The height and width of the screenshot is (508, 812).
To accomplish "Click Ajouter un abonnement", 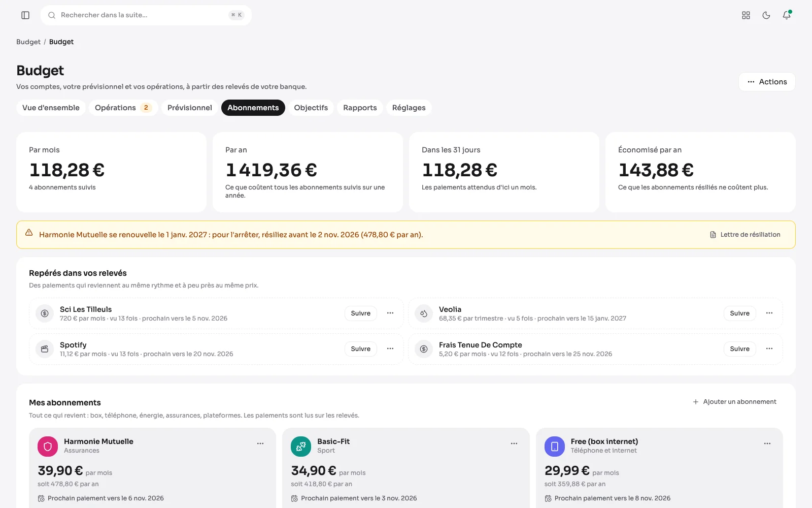I will click(x=734, y=402).
